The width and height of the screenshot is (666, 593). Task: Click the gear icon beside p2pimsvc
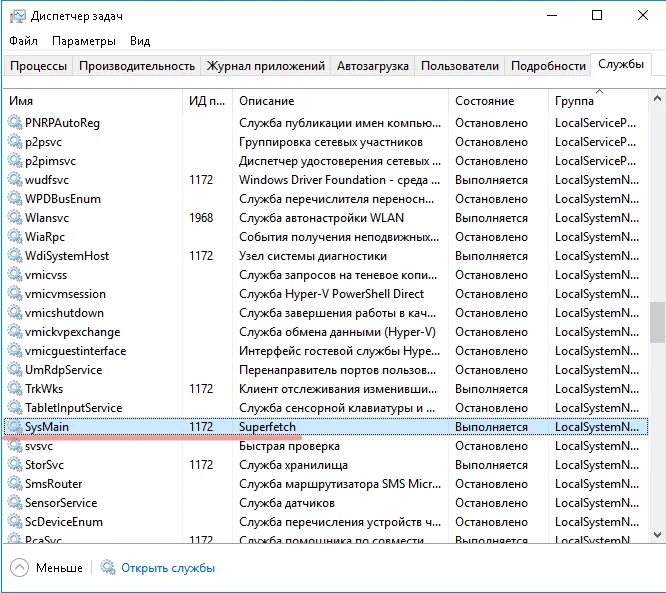[x=15, y=161]
